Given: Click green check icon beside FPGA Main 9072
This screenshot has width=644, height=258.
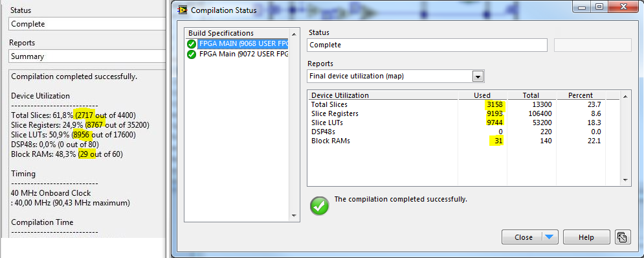Looking at the screenshot, I should [x=192, y=54].
